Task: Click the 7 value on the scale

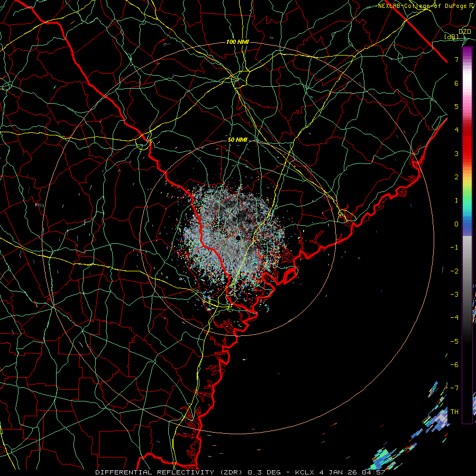Action: point(456,59)
